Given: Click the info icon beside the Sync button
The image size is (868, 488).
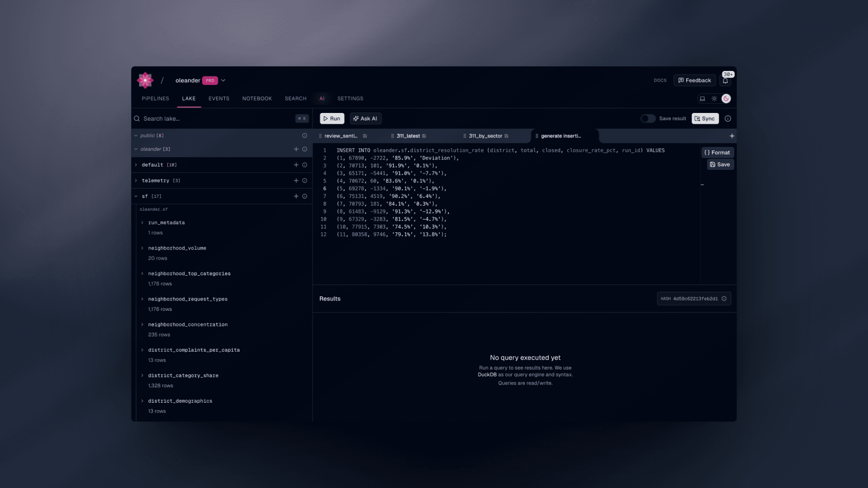Looking at the screenshot, I should pyautogui.click(x=728, y=118).
